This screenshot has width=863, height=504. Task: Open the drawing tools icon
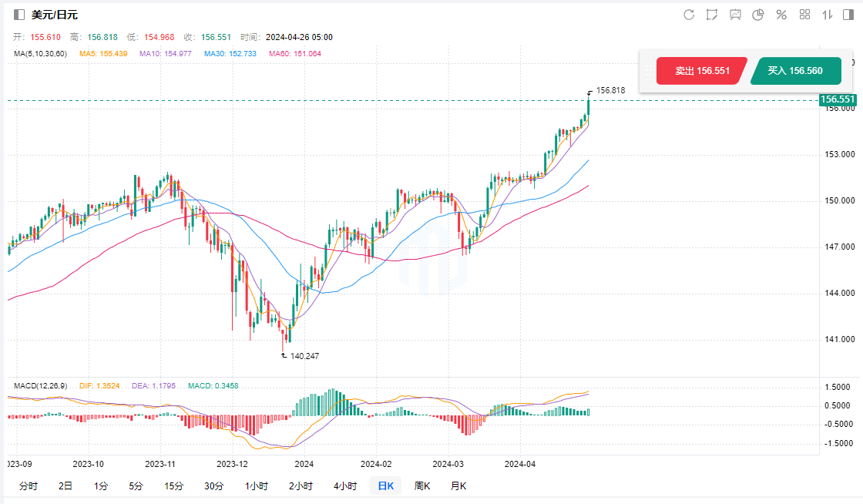[712, 15]
